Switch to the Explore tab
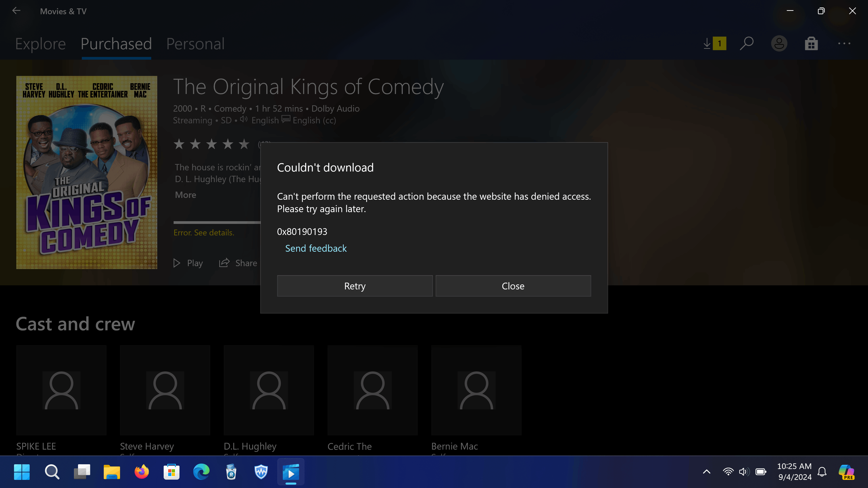Image resolution: width=868 pixels, height=488 pixels. [40, 44]
